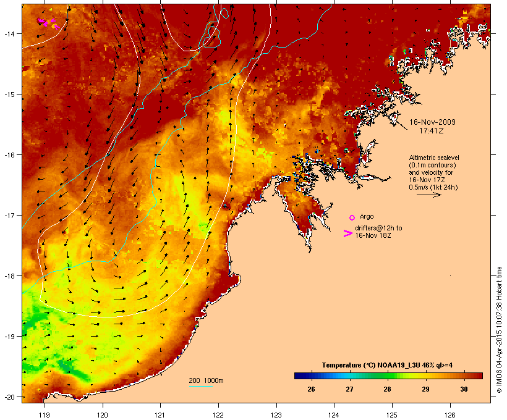Click the longitude label 123
Screen dimensions: 507x420
pyautogui.click(x=276, y=415)
